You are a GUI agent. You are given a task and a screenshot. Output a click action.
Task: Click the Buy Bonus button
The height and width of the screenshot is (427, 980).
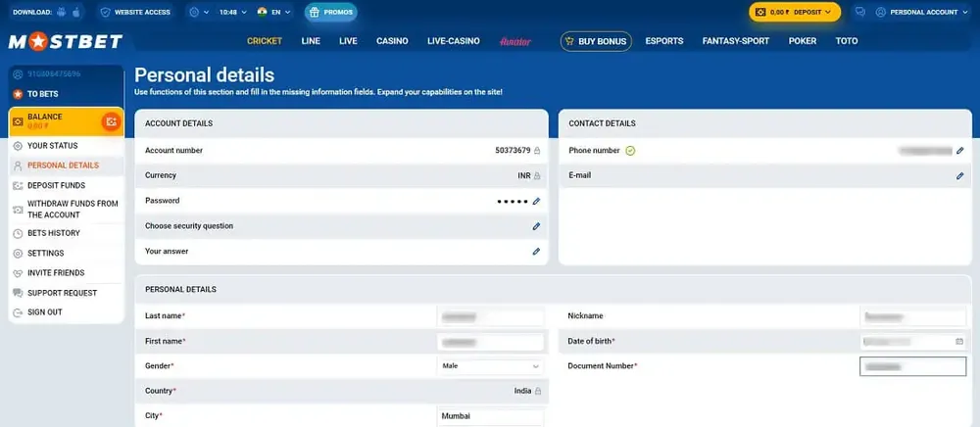(596, 41)
